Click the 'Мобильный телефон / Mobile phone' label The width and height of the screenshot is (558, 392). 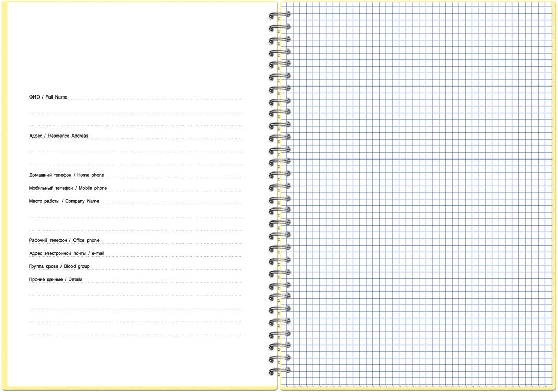tap(68, 188)
